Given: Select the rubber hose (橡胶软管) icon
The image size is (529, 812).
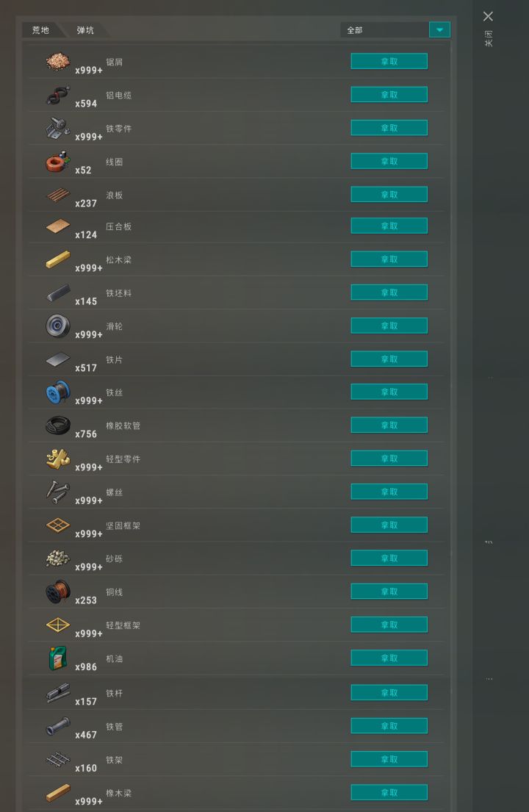Looking at the screenshot, I should 57,425.
